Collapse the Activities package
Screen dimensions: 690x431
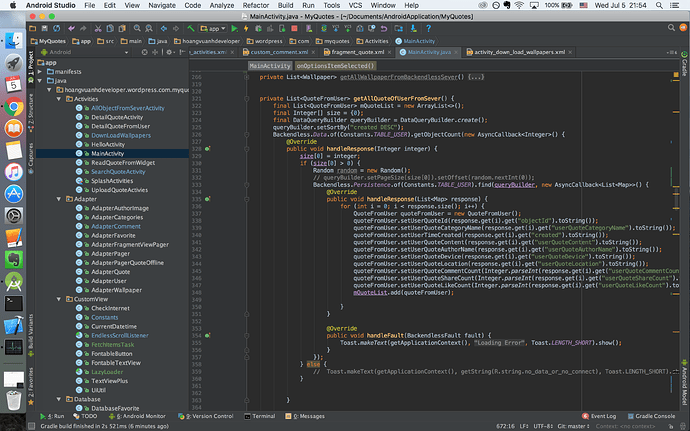pos(59,99)
